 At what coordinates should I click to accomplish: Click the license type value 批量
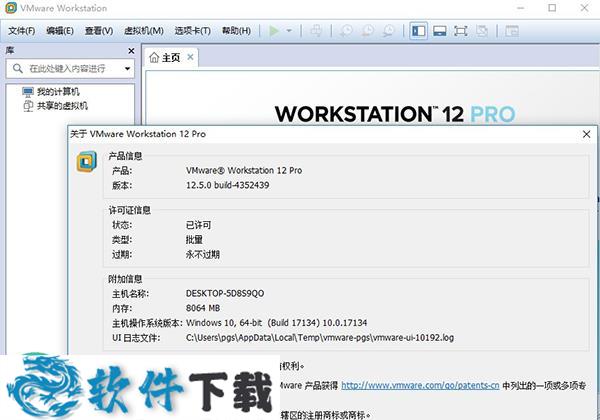pyautogui.click(x=194, y=240)
